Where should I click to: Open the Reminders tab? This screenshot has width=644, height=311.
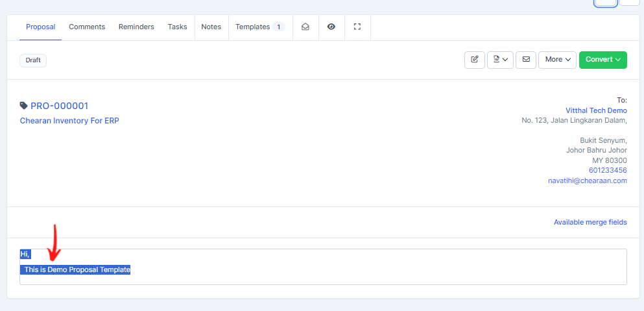pyautogui.click(x=136, y=27)
